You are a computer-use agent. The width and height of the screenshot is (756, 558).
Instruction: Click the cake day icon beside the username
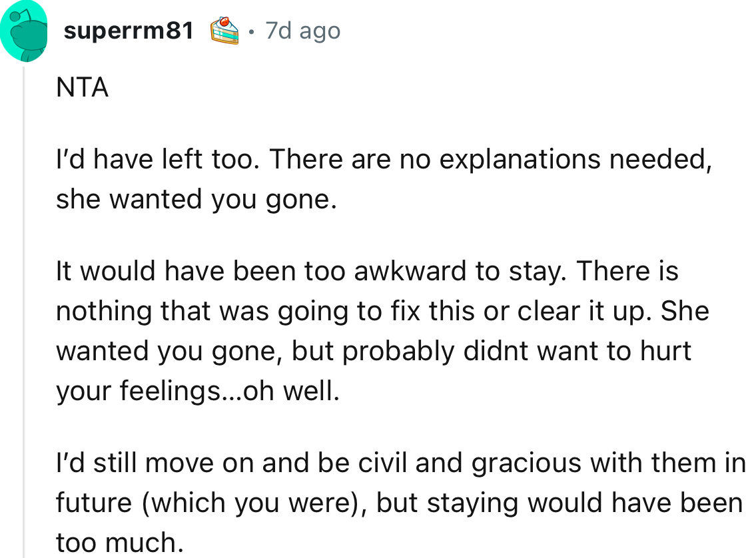(223, 29)
